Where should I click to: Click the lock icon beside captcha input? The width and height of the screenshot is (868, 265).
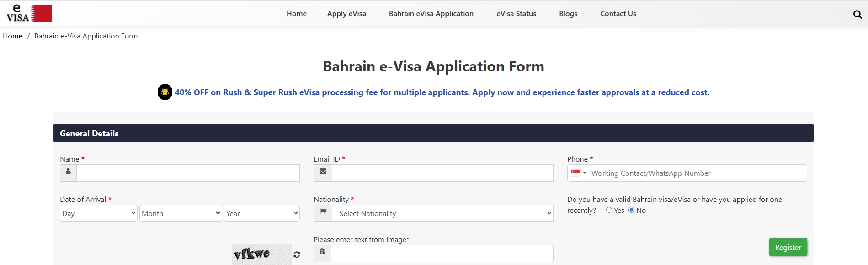click(322, 252)
